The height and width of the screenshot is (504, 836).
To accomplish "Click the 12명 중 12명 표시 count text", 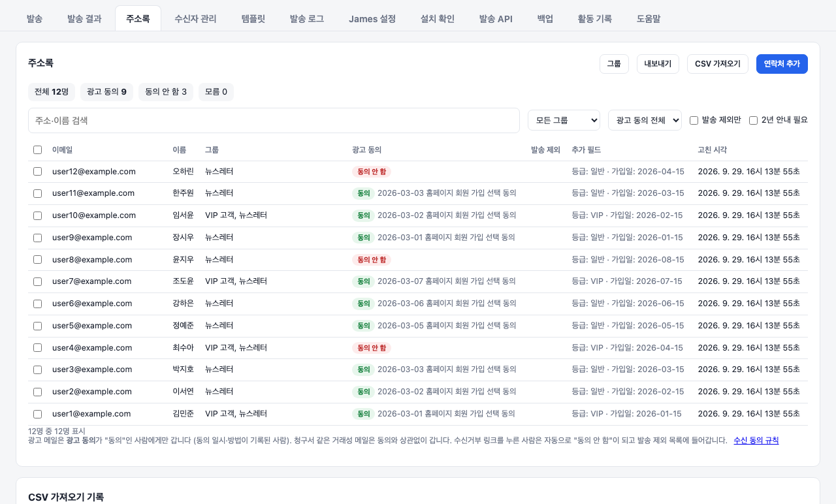I will pyautogui.click(x=57, y=432).
